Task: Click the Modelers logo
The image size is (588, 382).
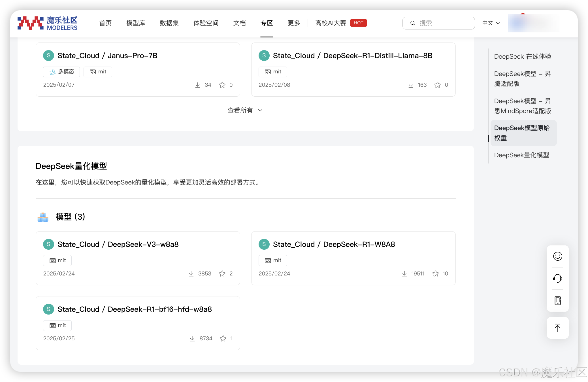Action: tap(47, 23)
